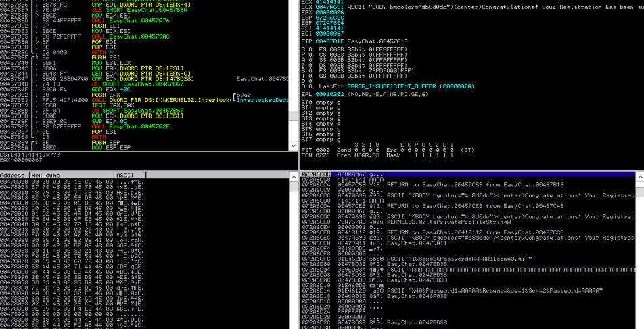Click the Address column header in dump pane
The width and height of the screenshot is (644, 329).
pos(15,175)
